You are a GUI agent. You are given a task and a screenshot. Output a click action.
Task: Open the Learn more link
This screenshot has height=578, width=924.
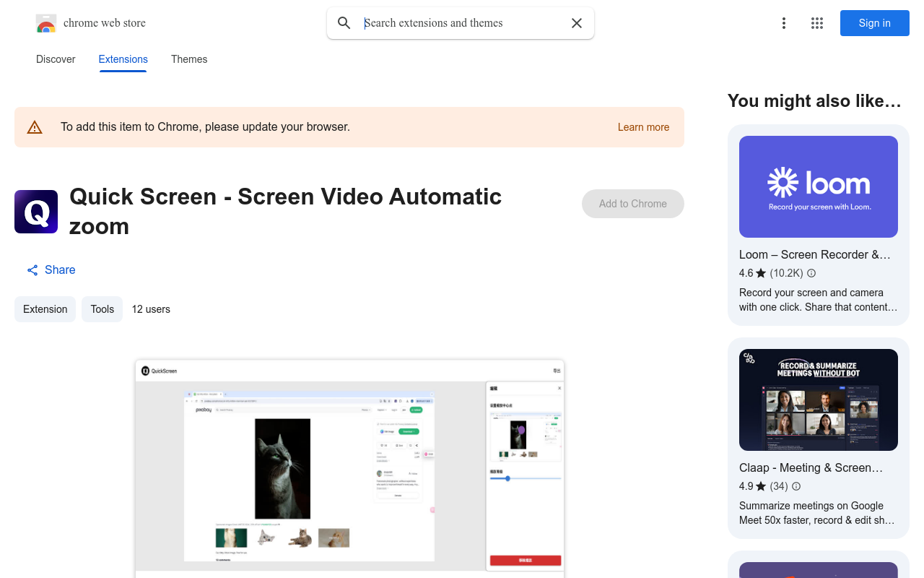(643, 126)
